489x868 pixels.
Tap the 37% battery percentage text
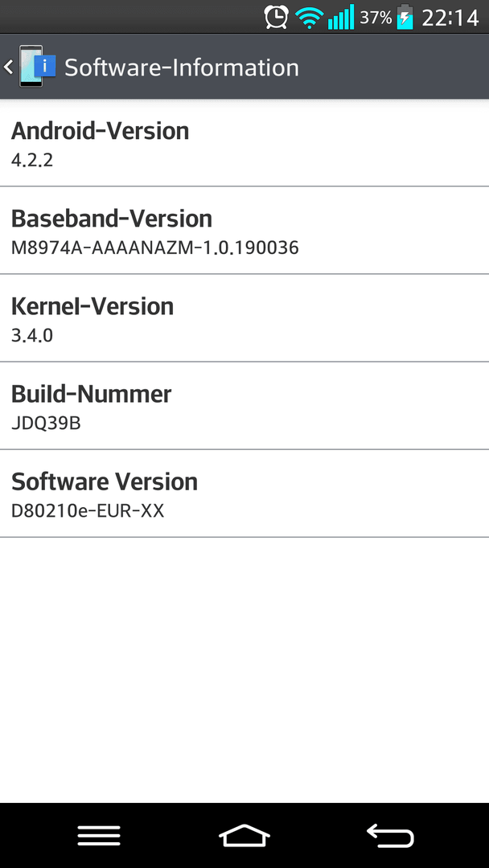coord(376,18)
